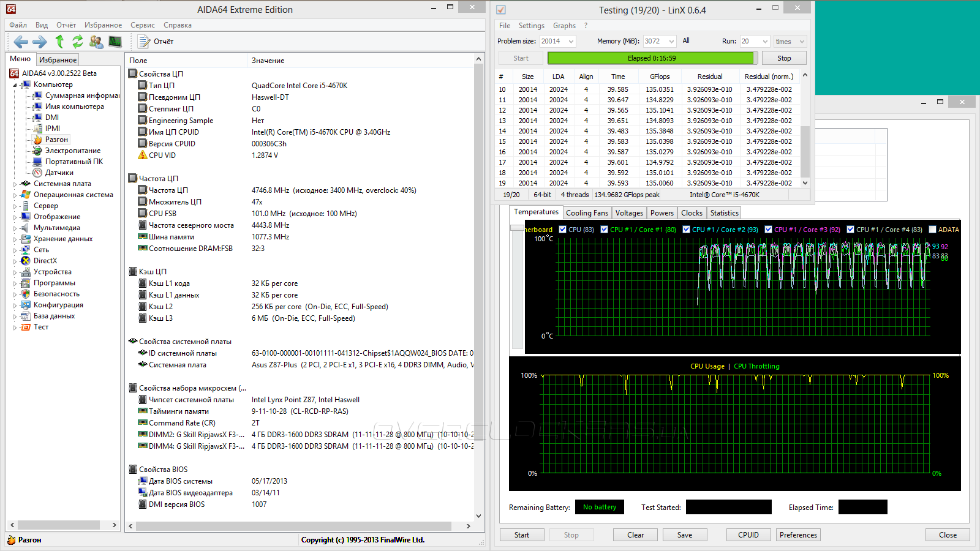Image resolution: width=980 pixels, height=551 pixels.
Task: Click the green Refresh arrows icon
Action: click(x=77, y=42)
